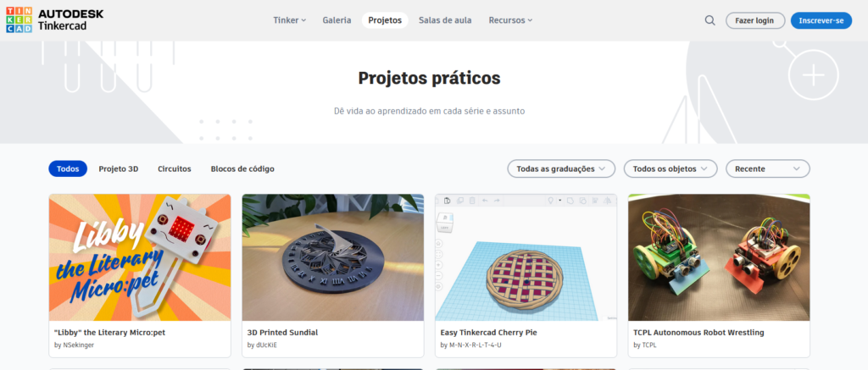The width and height of the screenshot is (868, 370).
Task: Click the Easy Tinkercad Cherry Pie title
Action: coord(488,333)
